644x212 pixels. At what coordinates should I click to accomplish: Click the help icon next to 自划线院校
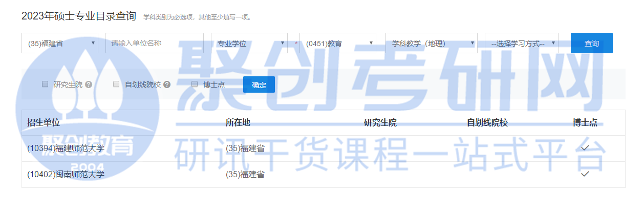click(x=167, y=84)
